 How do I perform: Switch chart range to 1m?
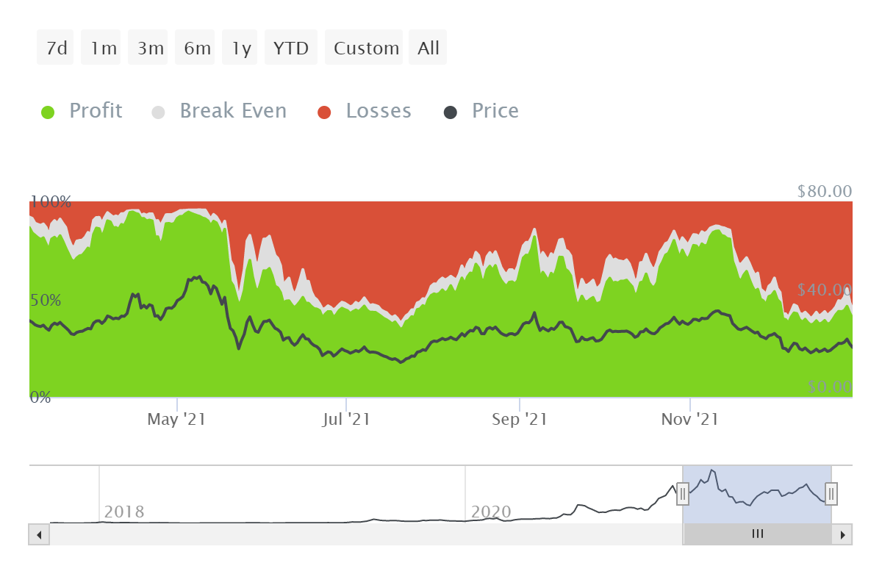[103, 48]
